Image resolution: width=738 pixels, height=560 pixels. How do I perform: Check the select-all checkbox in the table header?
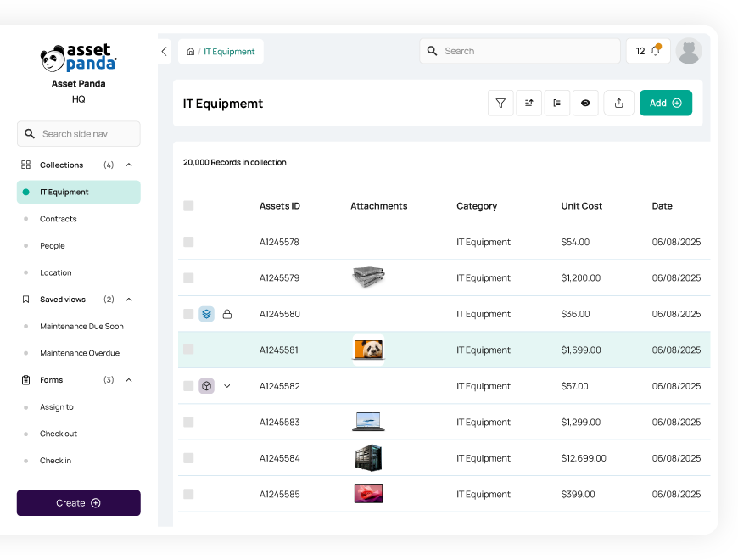tap(188, 205)
